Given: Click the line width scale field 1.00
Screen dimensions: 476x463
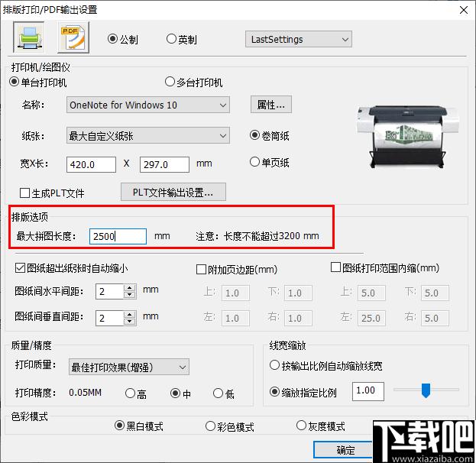Looking at the screenshot, I should [368, 391].
